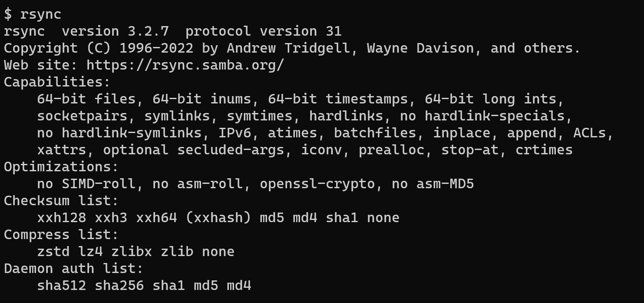This screenshot has width=644, height=303.
Task: Click the "Daemon auth list:" heading
Action: 73,269
